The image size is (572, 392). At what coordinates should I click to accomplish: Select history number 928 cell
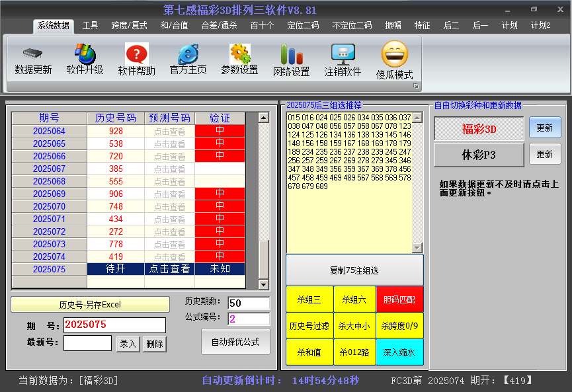[116, 132]
